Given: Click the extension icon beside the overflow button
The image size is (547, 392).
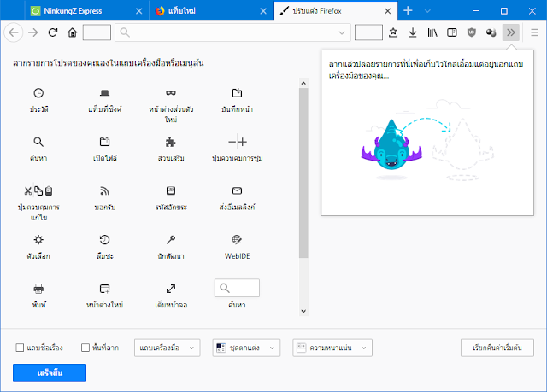Looking at the screenshot, I should pyautogui.click(x=491, y=32).
